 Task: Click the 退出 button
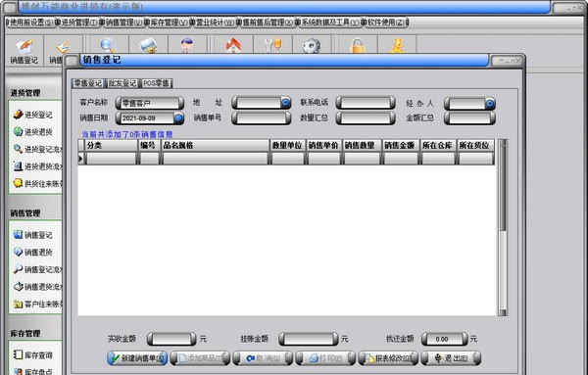(451, 358)
